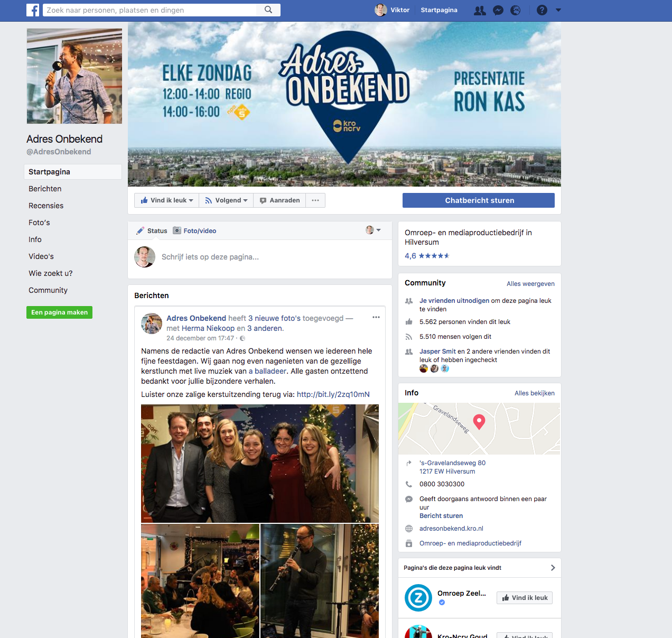
Task: Click Een pagina maken button
Action: pos(59,312)
